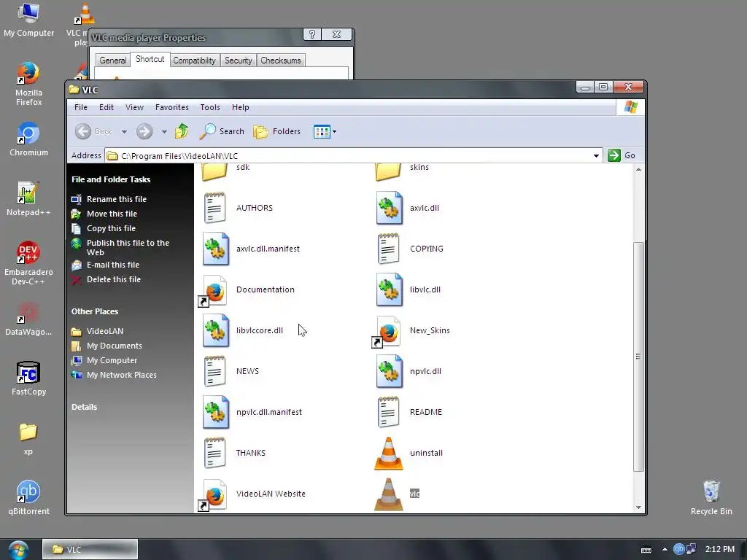Show hidden system tray icons
747x560 pixels.
(x=665, y=549)
